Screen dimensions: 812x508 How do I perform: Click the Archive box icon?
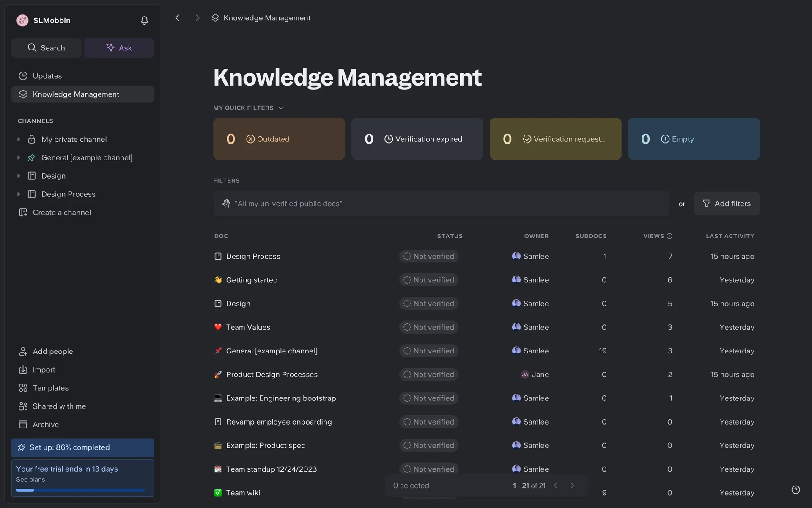(x=23, y=424)
